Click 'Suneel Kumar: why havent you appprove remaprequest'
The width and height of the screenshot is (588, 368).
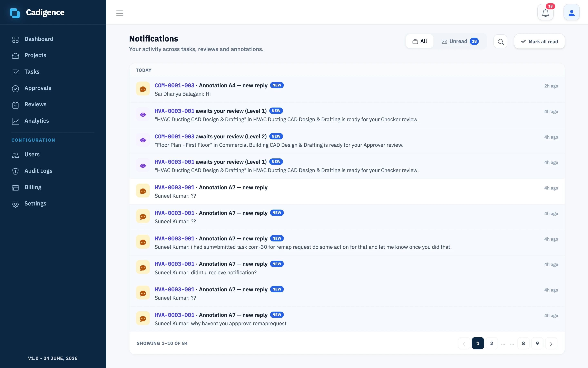220,323
